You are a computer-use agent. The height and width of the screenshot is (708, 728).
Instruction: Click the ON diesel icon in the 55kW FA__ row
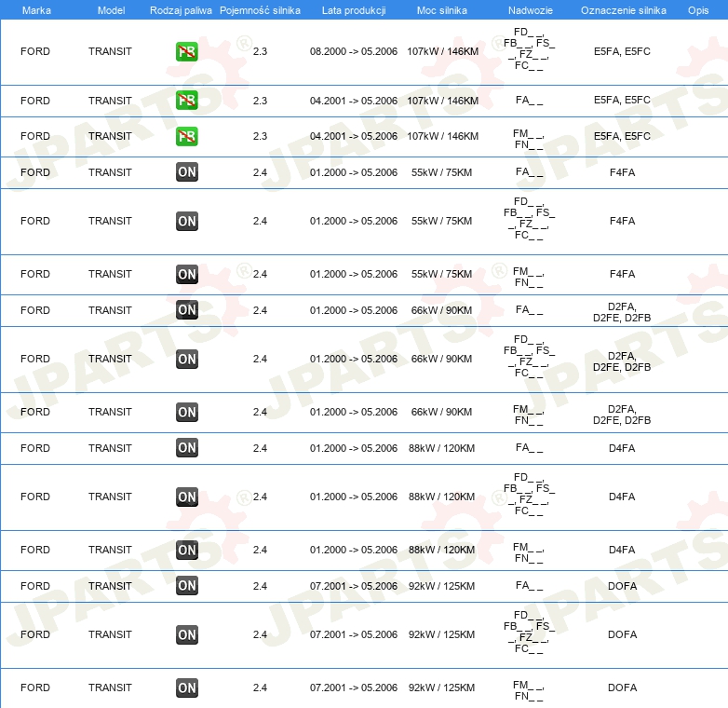point(186,172)
